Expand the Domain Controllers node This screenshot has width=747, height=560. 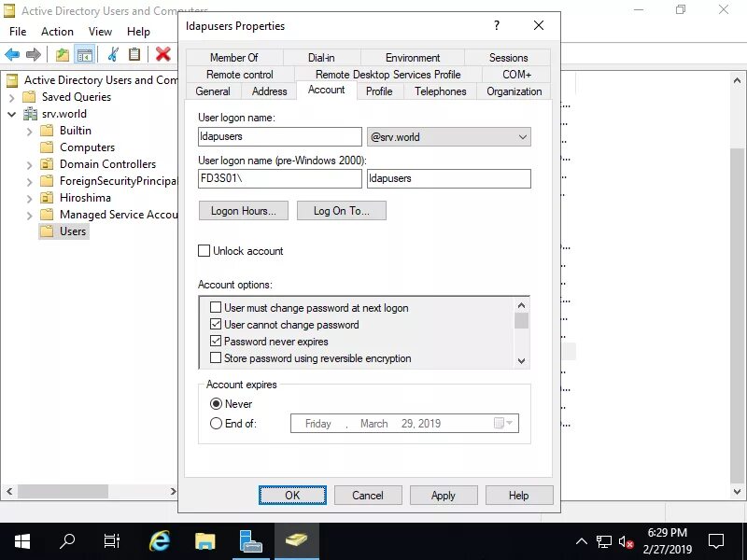tap(30, 165)
